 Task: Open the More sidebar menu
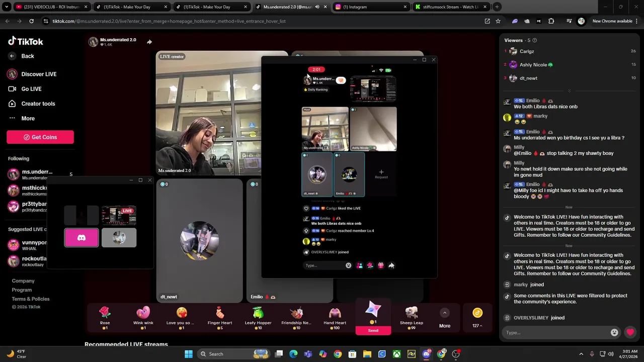pyautogui.click(x=22, y=118)
